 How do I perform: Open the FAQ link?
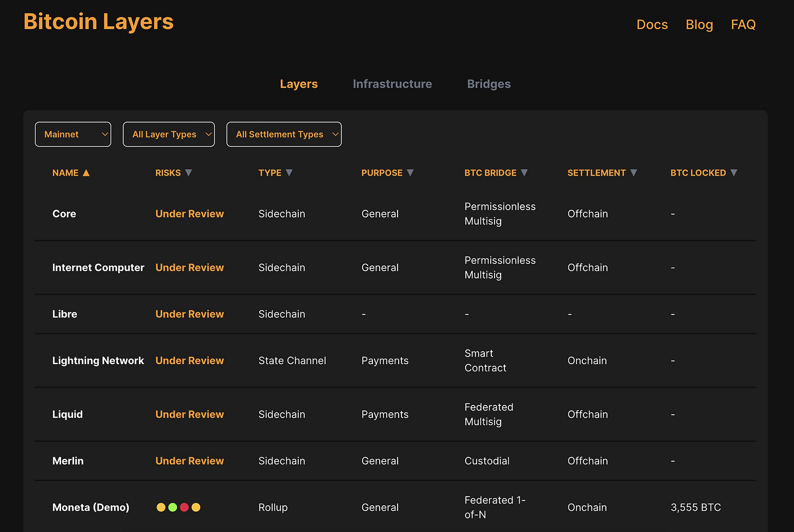click(x=743, y=25)
